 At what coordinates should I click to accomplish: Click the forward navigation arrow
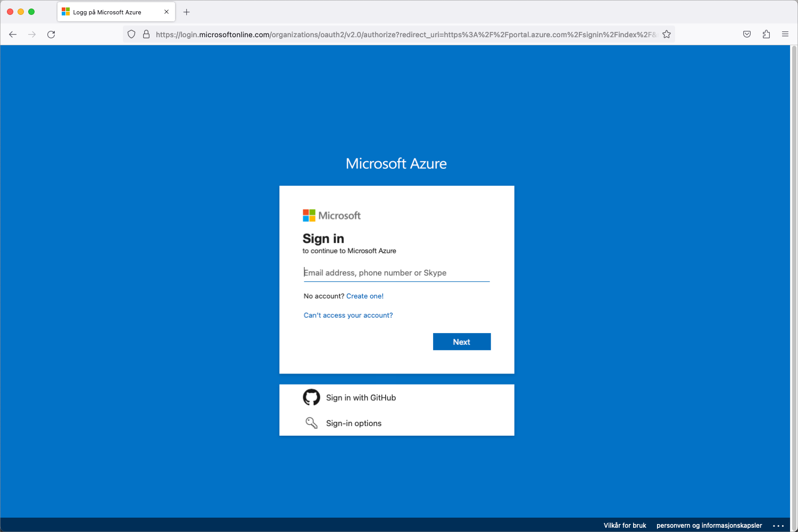click(32, 34)
